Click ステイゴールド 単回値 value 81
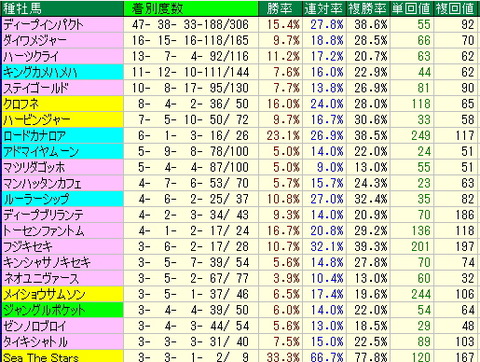This screenshot has height=362, width=480. (424, 88)
